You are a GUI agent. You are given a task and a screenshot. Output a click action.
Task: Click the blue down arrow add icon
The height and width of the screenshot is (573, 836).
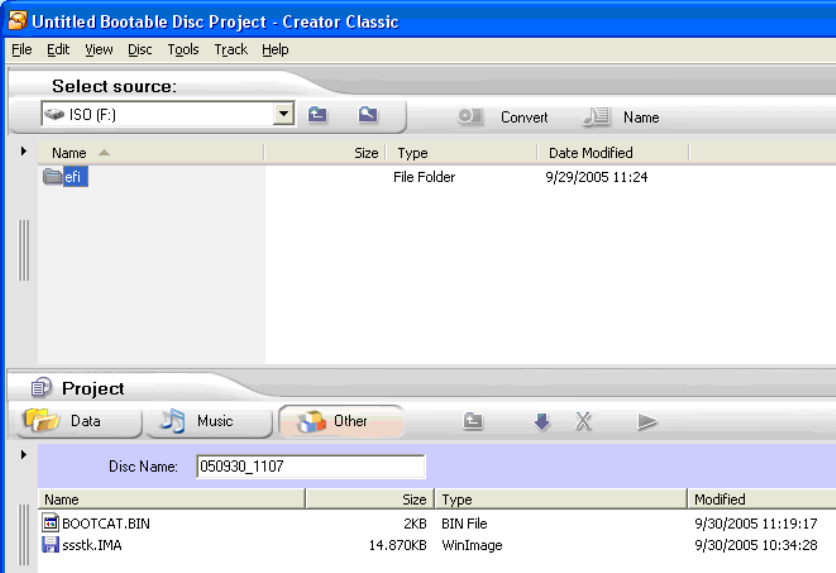coord(542,422)
